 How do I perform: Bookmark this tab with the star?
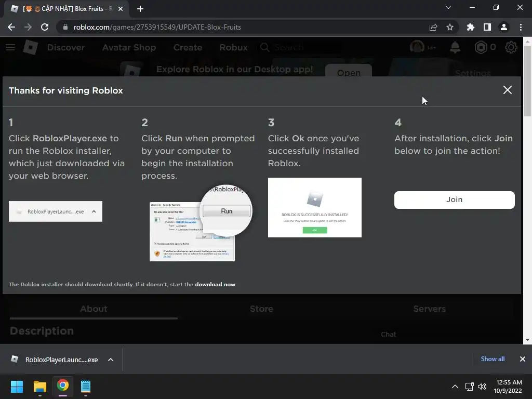450,27
